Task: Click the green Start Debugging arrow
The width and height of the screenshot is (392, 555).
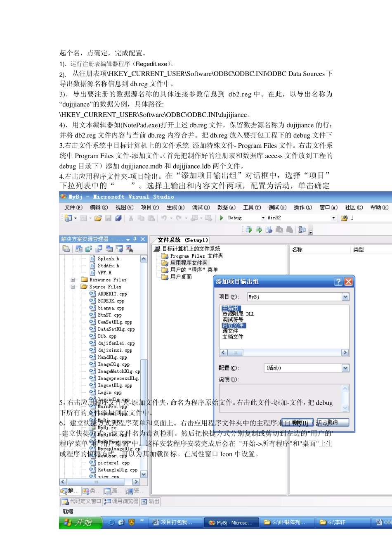Action: [222, 218]
